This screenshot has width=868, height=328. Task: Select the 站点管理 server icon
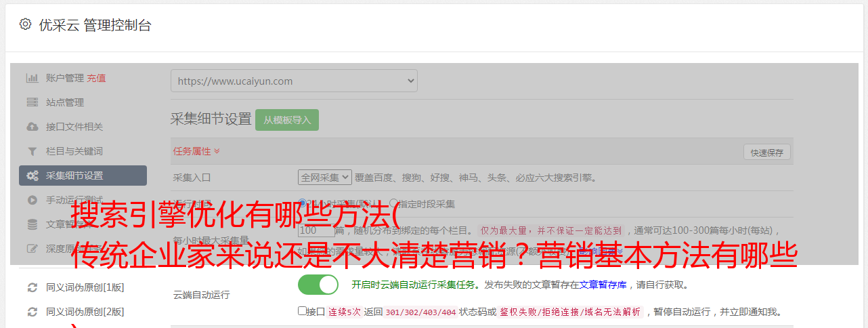(x=32, y=102)
